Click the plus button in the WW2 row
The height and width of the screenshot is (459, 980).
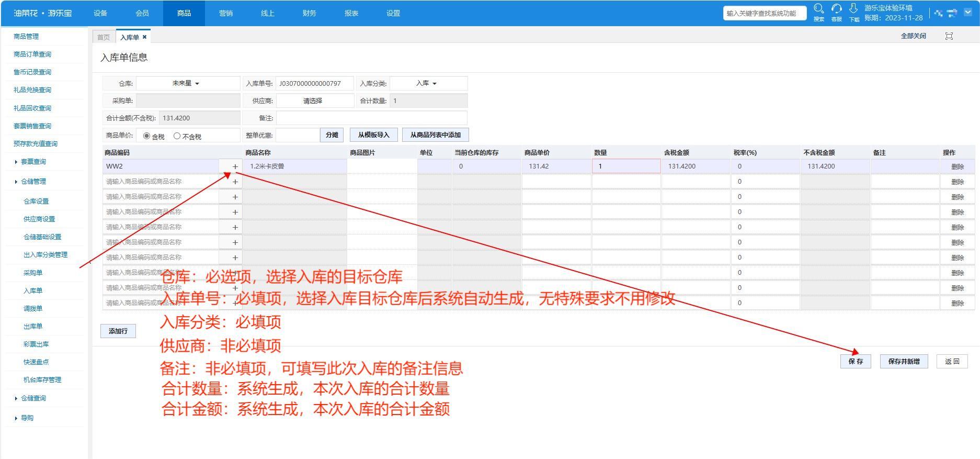pyautogui.click(x=235, y=166)
